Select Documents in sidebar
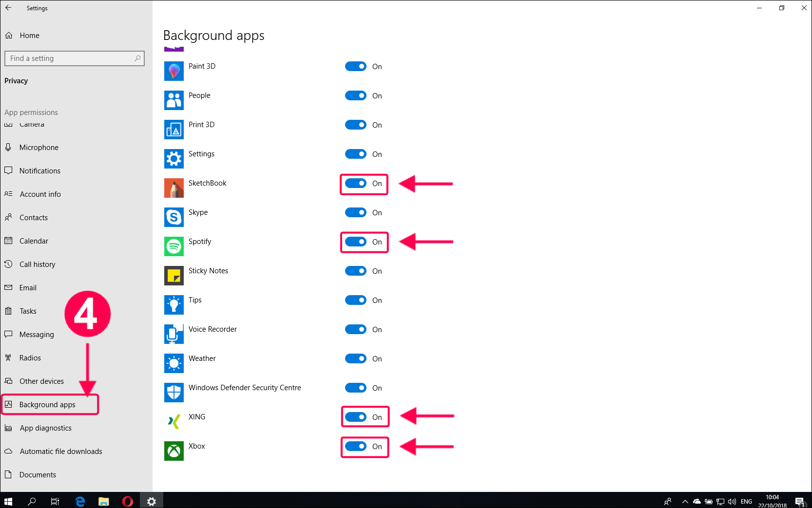This screenshot has height=508, width=812. point(76,475)
